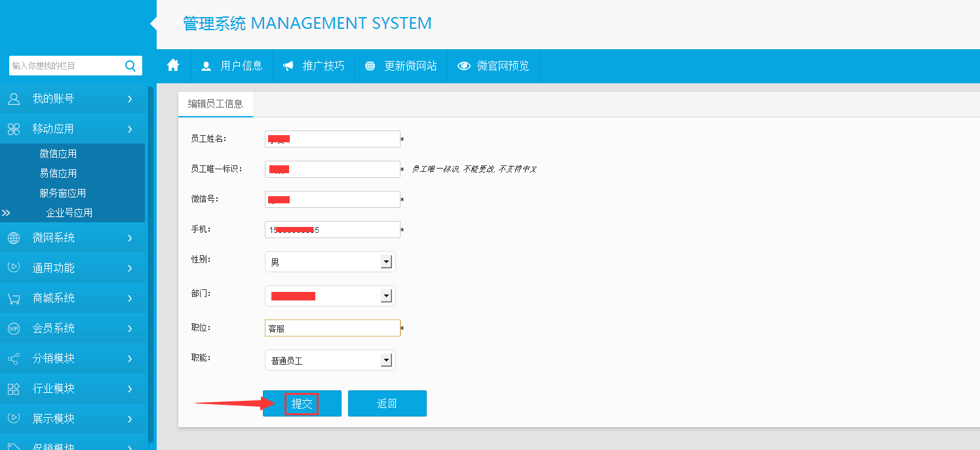This screenshot has width=980, height=450.
Task: Expand the 通用功能 chevron
Action: (x=130, y=268)
